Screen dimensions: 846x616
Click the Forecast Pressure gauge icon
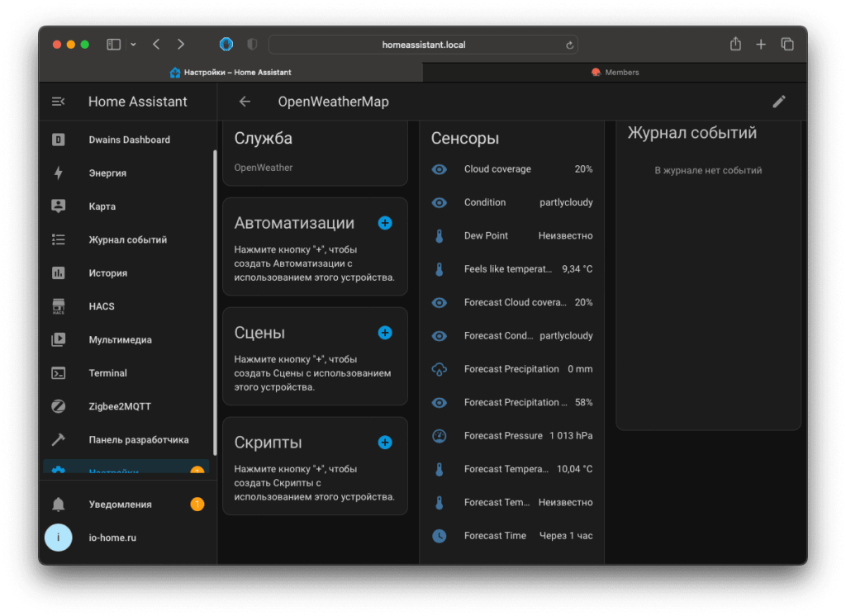click(x=440, y=436)
